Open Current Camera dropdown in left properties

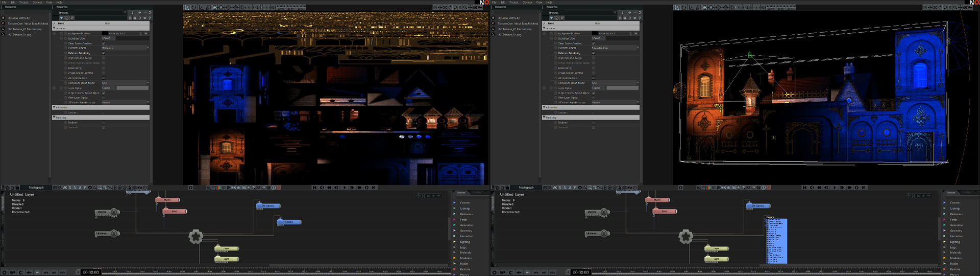[125, 48]
